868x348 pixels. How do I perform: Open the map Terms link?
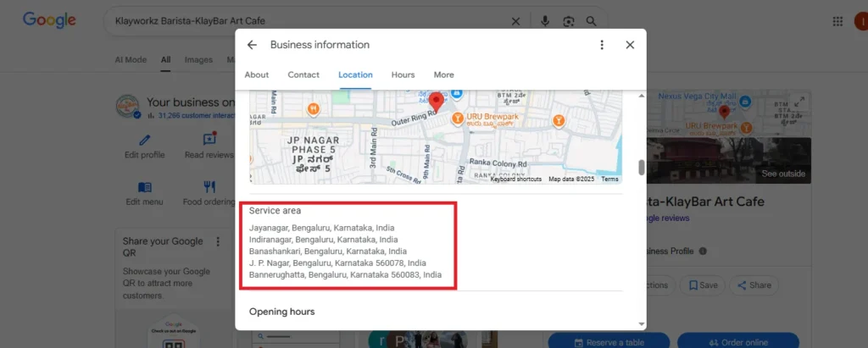609,180
